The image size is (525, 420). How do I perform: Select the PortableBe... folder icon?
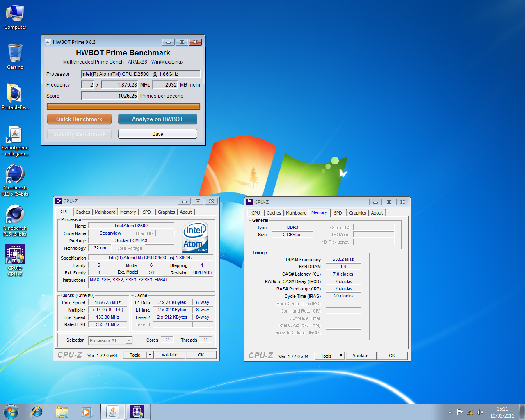tap(15, 97)
